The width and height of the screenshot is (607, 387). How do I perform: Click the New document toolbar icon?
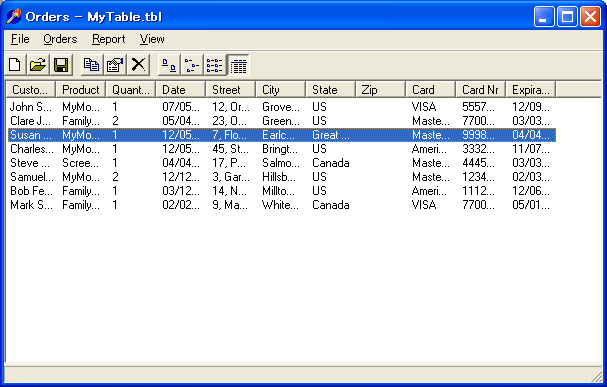pyautogui.click(x=15, y=65)
